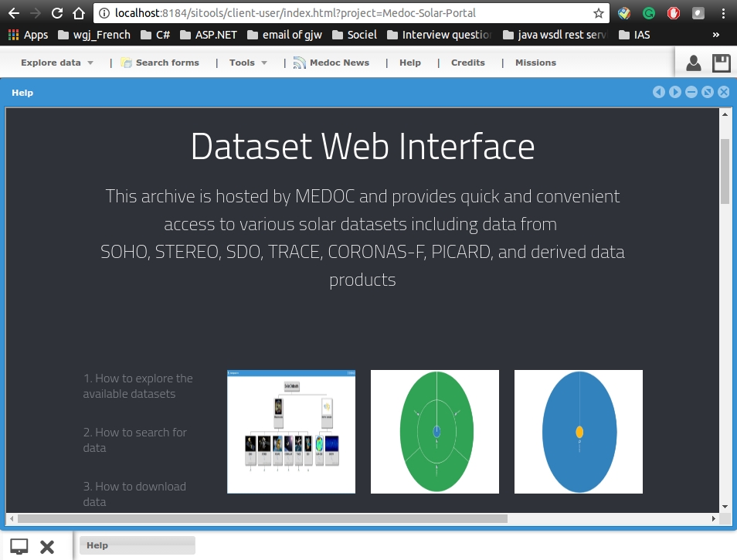Open the email of gjw bookmark folder
Viewport: 737px width, 560px height.
[x=285, y=35]
